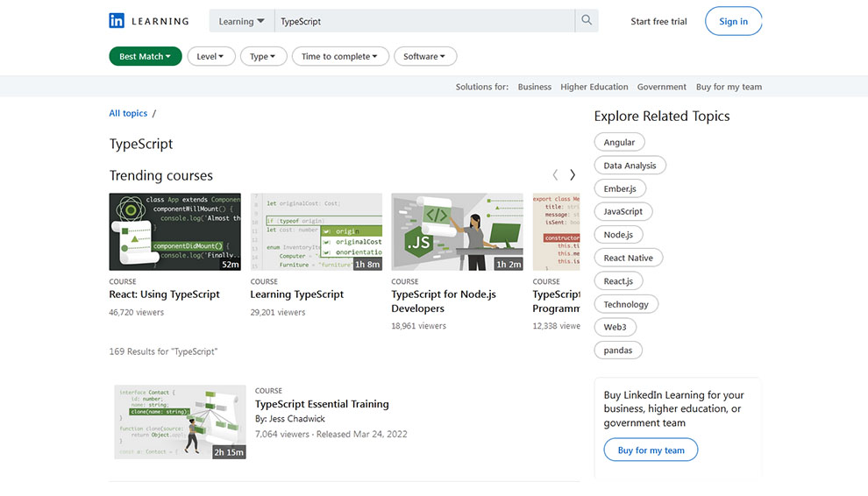The image size is (868, 496).
Task: Click React: Using TypeScript course title
Action: (165, 294)
